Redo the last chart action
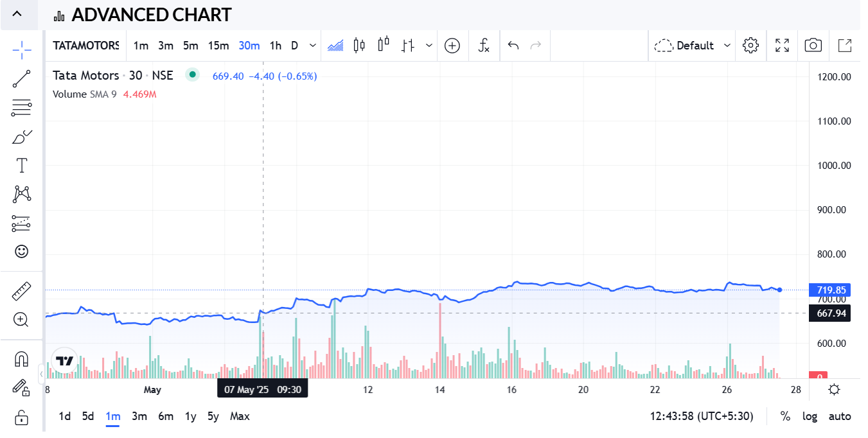Image resolution: width=868 pixels, height=438 pixels. tap(536, 46)
